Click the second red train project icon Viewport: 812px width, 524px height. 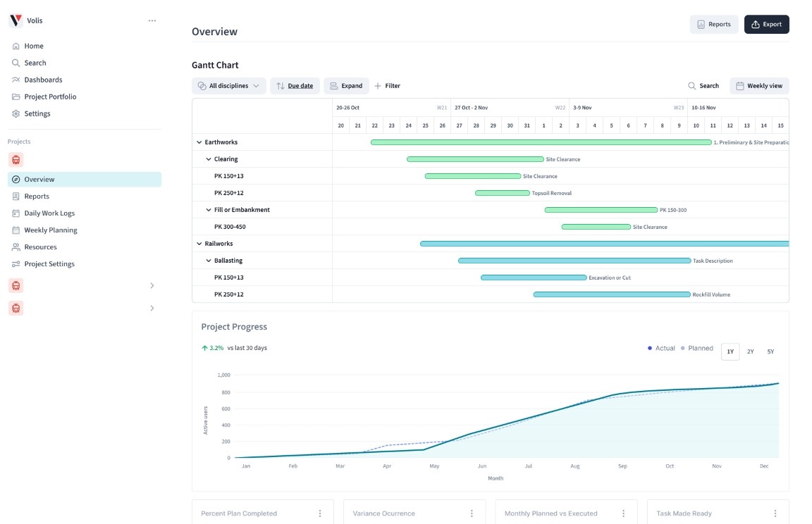pos(16,285)
